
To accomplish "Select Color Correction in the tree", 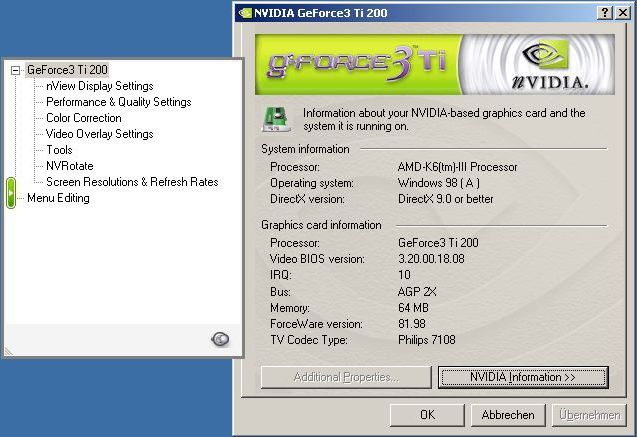I will (84, 118).
